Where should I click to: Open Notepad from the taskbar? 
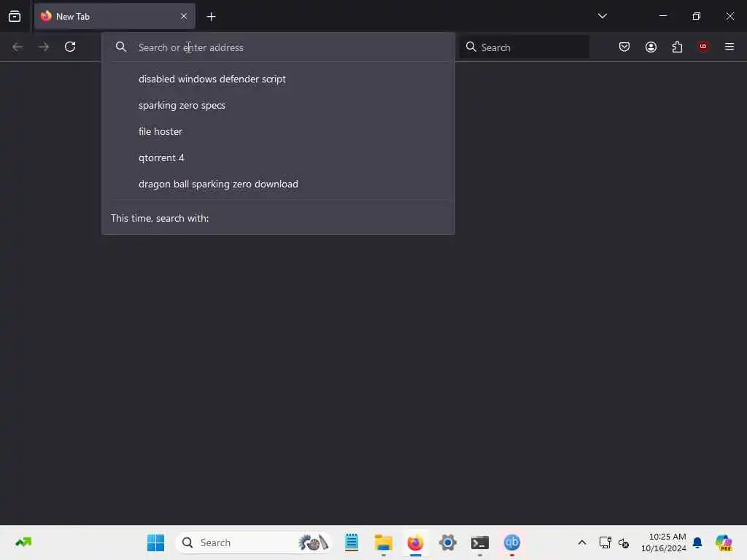click(352, 542)
